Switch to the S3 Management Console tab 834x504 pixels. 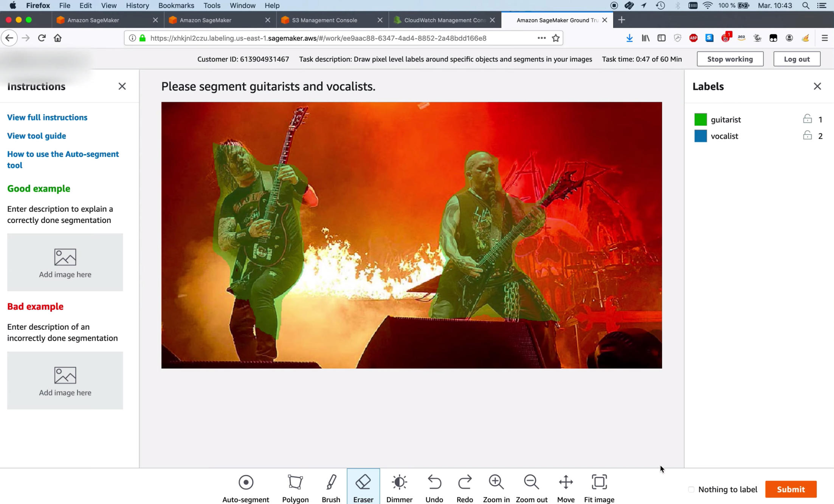324,20
